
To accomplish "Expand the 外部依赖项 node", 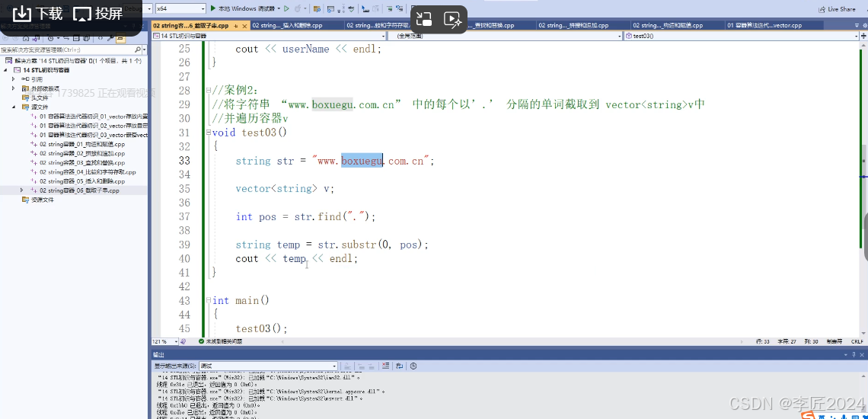I will pyautogui.click(x=13, y=88).
